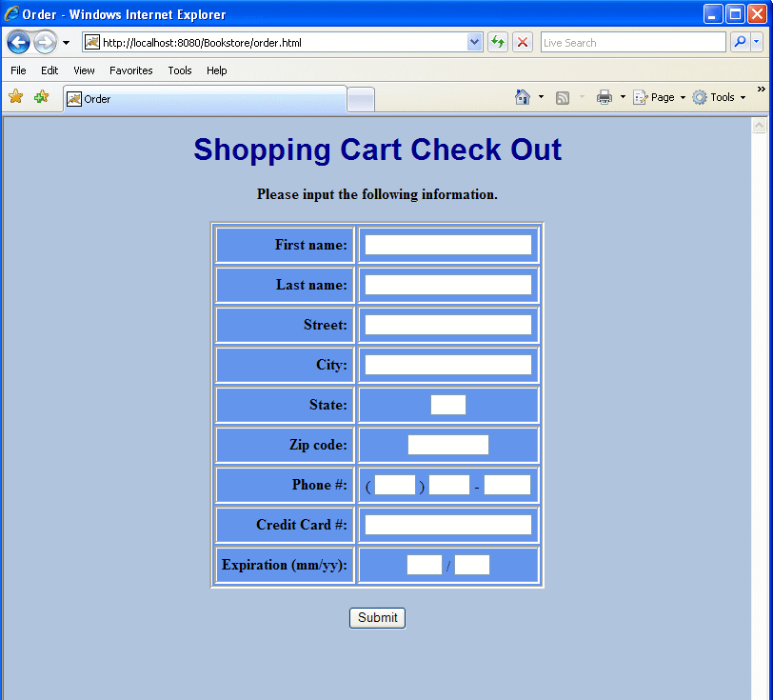773x700 pixels.
Task: Run a Live Search with the magnifier icon
Action: coord(740,42)
